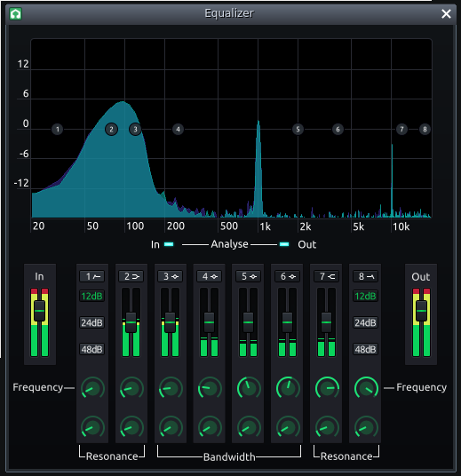Screen dimensions: 461x476
Task: Click band 5 gain fader handle
Action: (x=248, y=322)
